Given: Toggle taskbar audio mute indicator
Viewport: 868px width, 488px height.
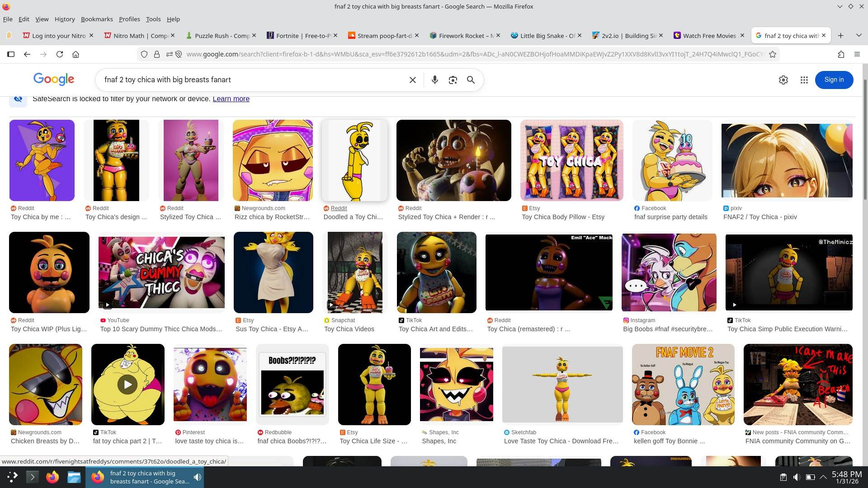Looking at the screenshot, I should tap(198, 477).
